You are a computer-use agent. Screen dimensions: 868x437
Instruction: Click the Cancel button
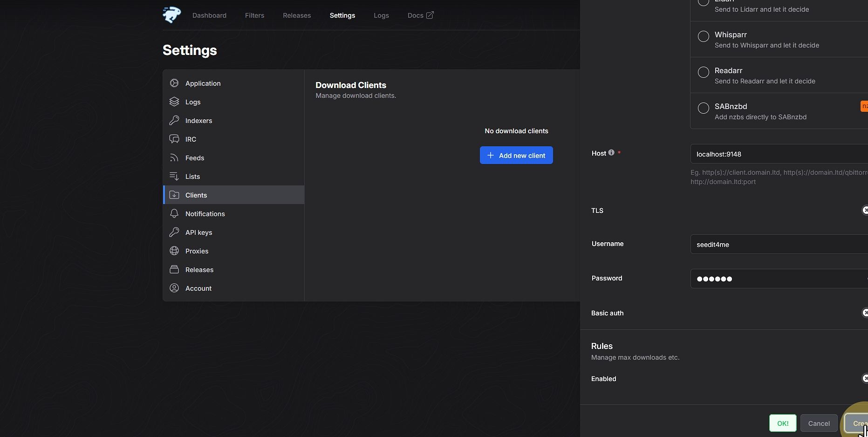(x=819, y=423)
